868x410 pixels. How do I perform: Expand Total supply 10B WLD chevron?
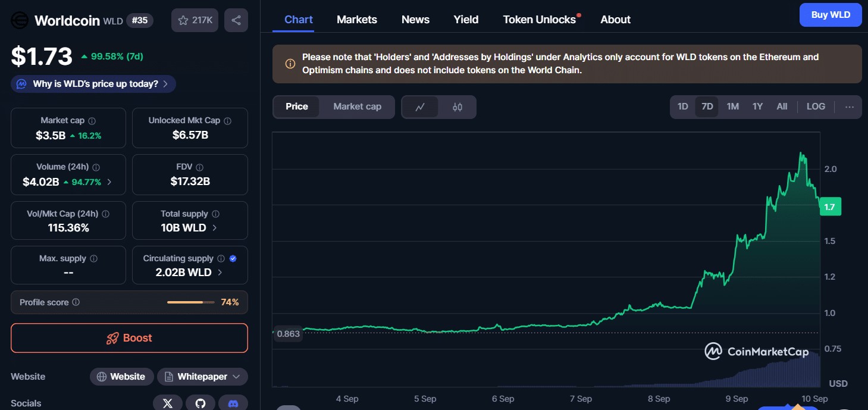tap(214, 228)
